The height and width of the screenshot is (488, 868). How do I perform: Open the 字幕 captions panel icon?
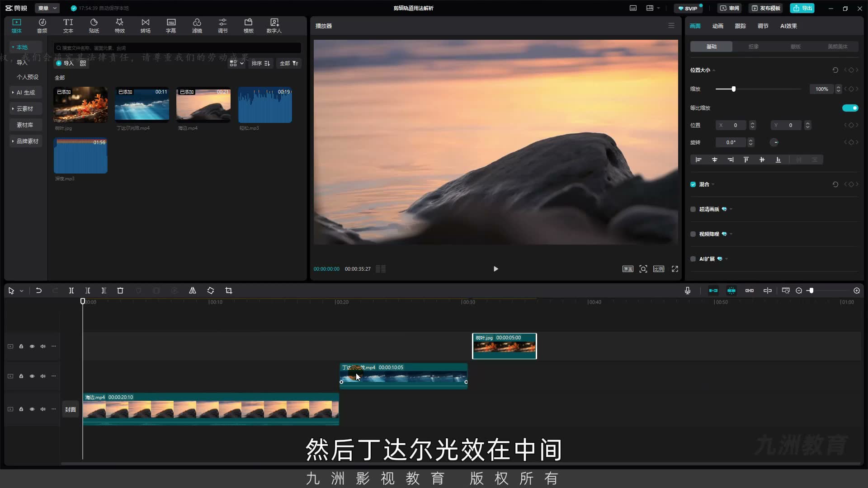[x=171, y=26]
